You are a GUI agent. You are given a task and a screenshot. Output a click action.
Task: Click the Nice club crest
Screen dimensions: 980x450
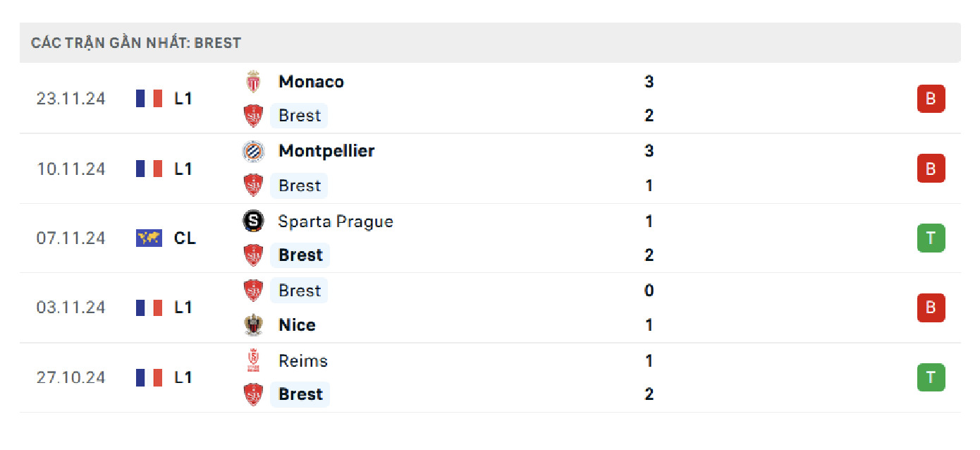[x=252, y=324]
